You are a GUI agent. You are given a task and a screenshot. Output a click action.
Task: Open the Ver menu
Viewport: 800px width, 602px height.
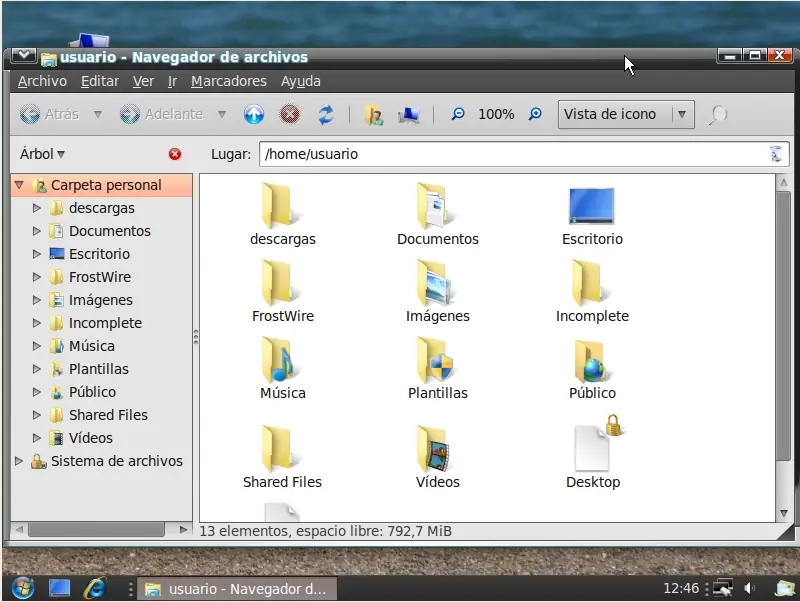(x=143, y=81)
